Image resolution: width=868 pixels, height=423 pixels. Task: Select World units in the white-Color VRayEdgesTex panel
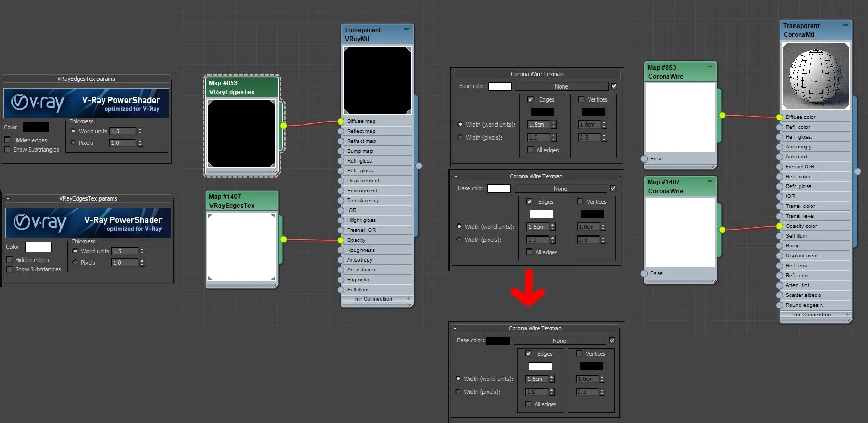[x=75, y=251]
